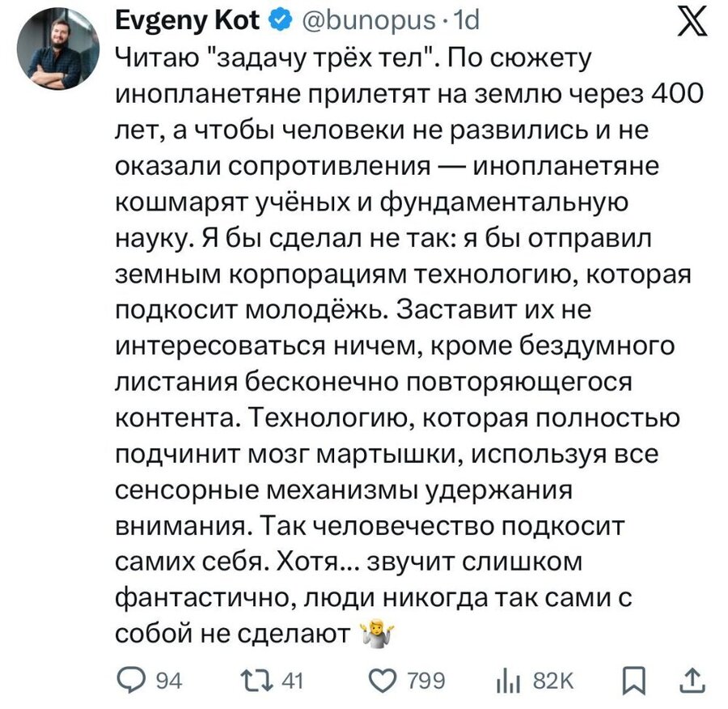This screenshot has height=709, width=728.
Task: Click the reply speech bubble icon
Action: [x=131, y=681]
